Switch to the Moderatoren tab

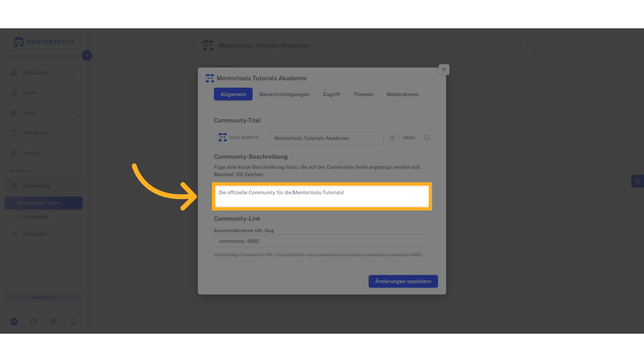tap(402, 94)
